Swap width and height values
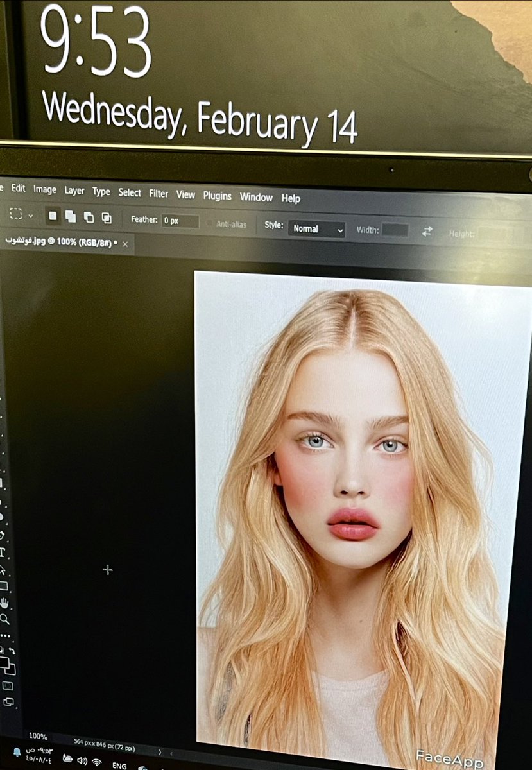Screen dimensions: 532x770 (x=427, y=232)
